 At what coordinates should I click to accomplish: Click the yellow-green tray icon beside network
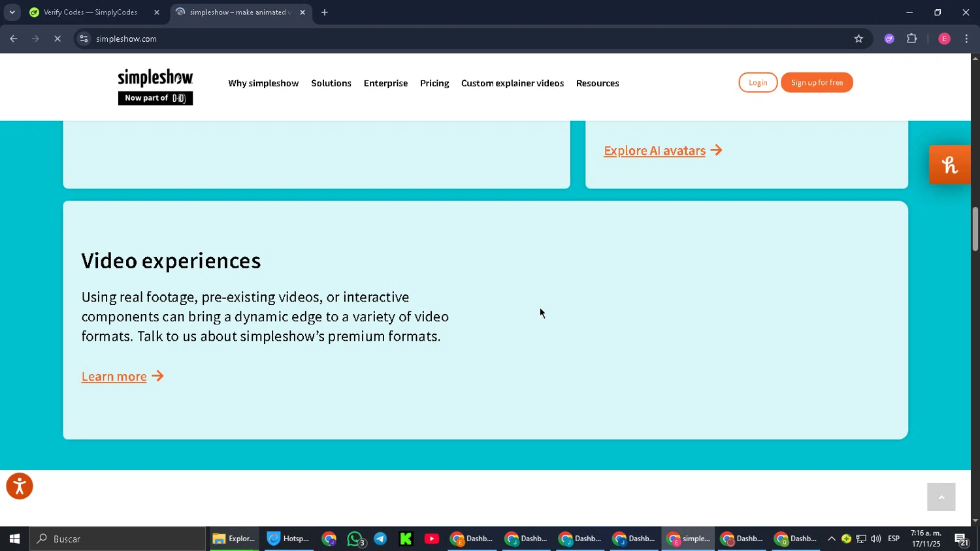(846, 539)
